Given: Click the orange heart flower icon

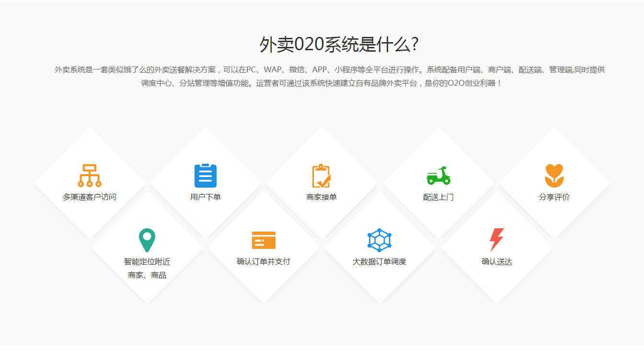Looking at the screenshot, I should (554, 176).
